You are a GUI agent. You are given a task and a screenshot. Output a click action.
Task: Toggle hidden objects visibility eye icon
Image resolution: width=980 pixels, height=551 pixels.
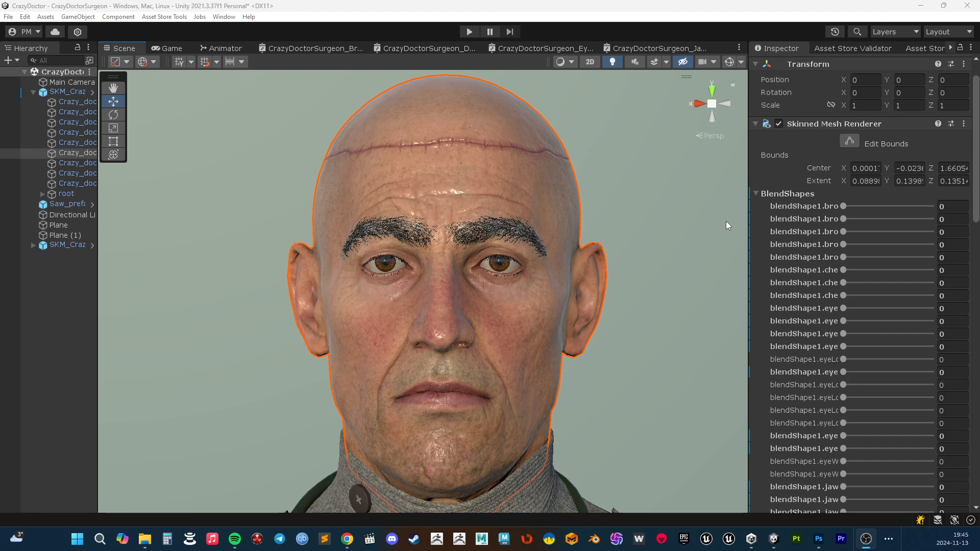(x=683, y=62)
